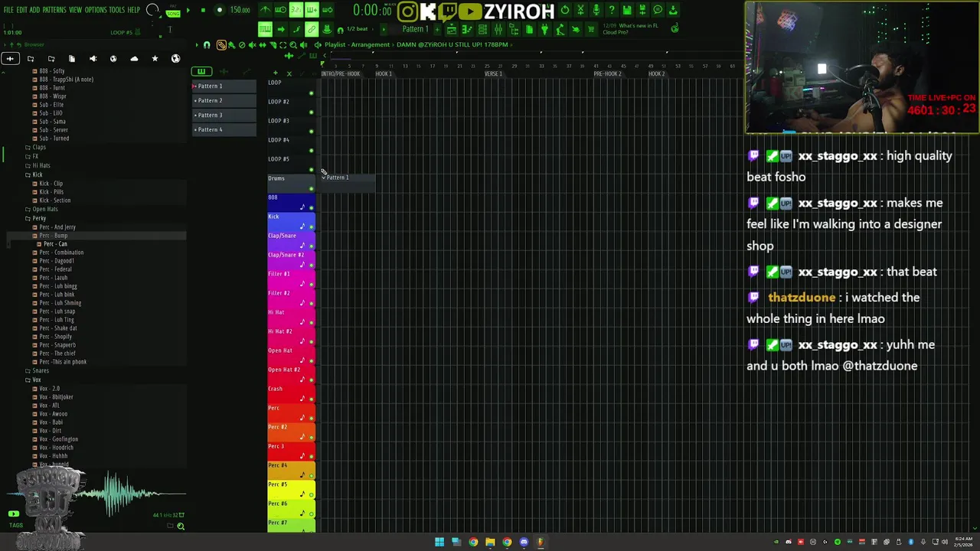
Task: Mute the Kick track green light
Action: (x=311, y=227)
